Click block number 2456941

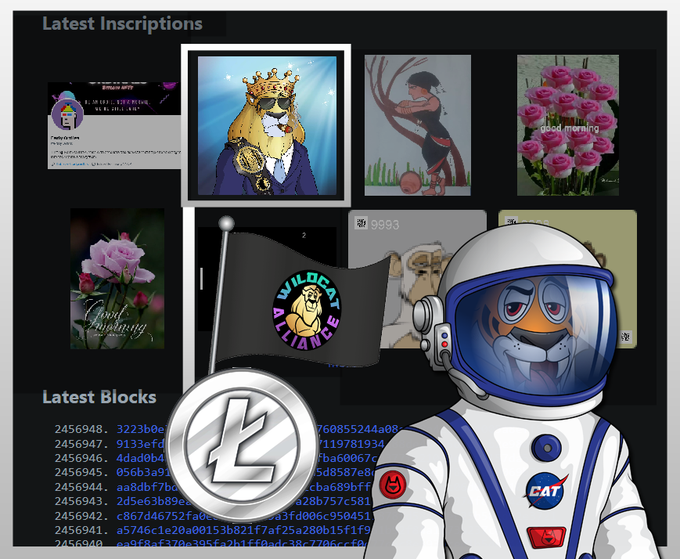82,530
